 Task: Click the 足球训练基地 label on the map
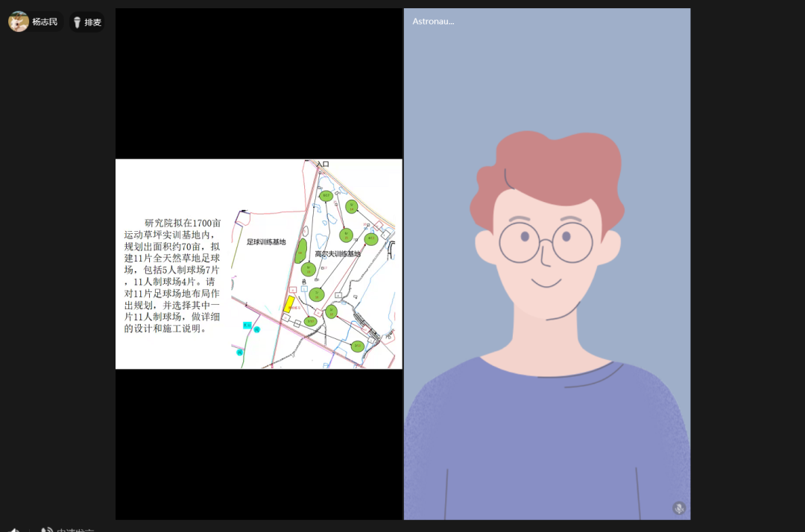[266, 242]
